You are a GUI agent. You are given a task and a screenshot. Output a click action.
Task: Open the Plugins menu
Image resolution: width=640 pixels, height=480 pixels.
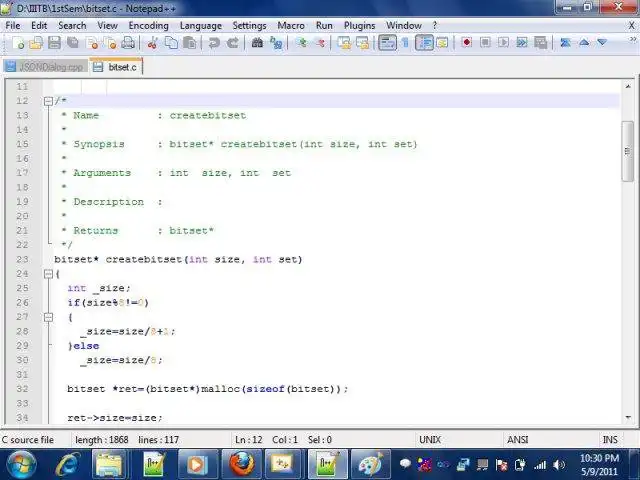pyautogui.click(x=359, y=25)
